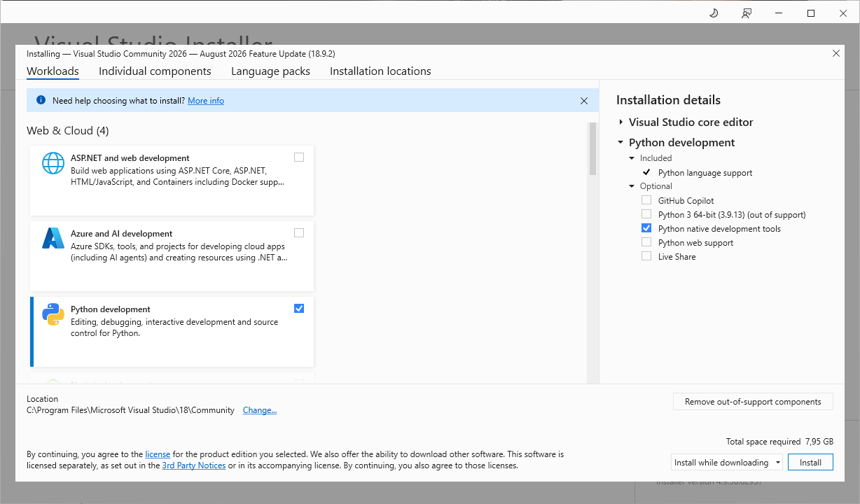The height and width of the screenshot is (504, 860).
Task: Close the workloads installing dialog
Action: click(835, 53)
